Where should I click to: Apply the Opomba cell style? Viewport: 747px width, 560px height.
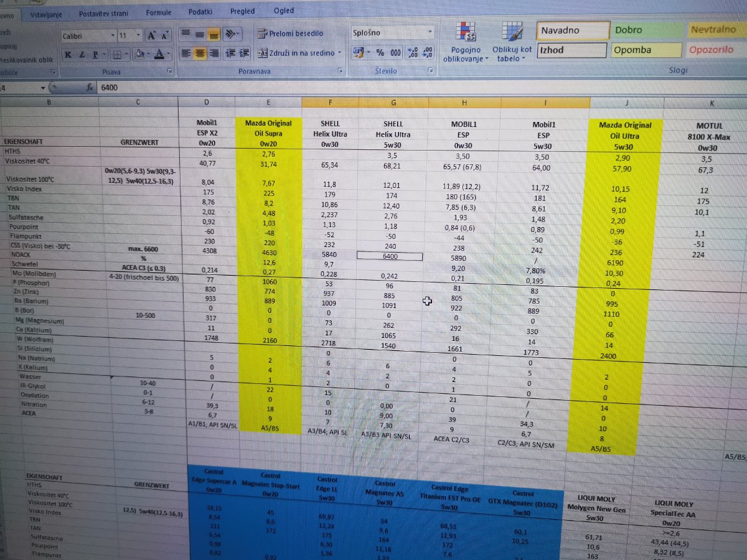click(x=646, y=50)
